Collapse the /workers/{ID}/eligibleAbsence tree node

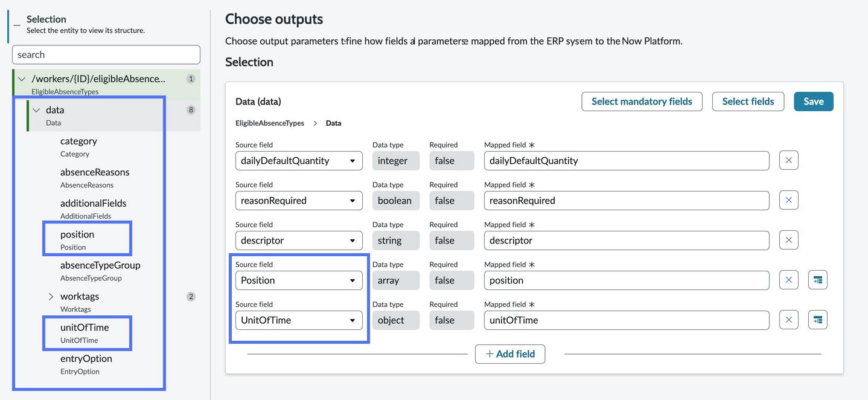(x=22, y=79)
